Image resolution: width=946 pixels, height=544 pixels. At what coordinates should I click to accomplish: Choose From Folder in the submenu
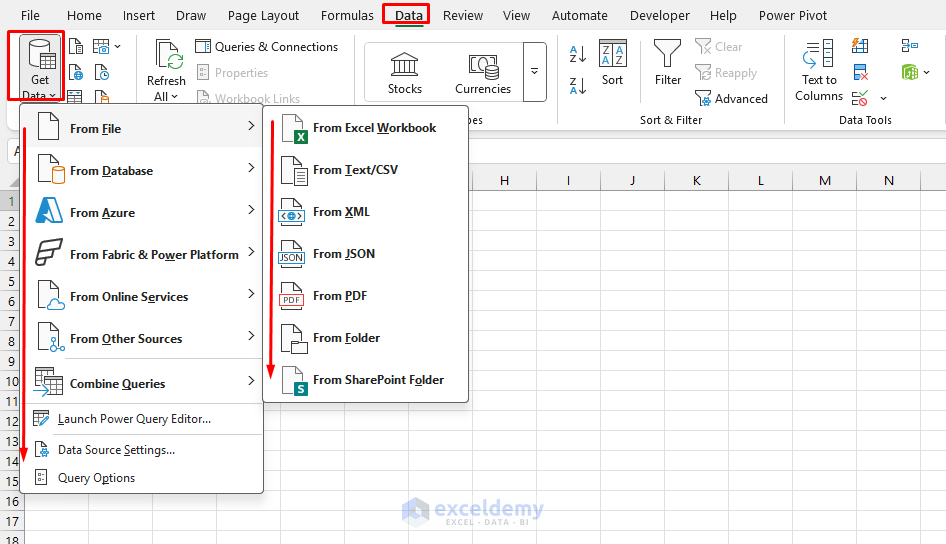[x=366, y=338]
